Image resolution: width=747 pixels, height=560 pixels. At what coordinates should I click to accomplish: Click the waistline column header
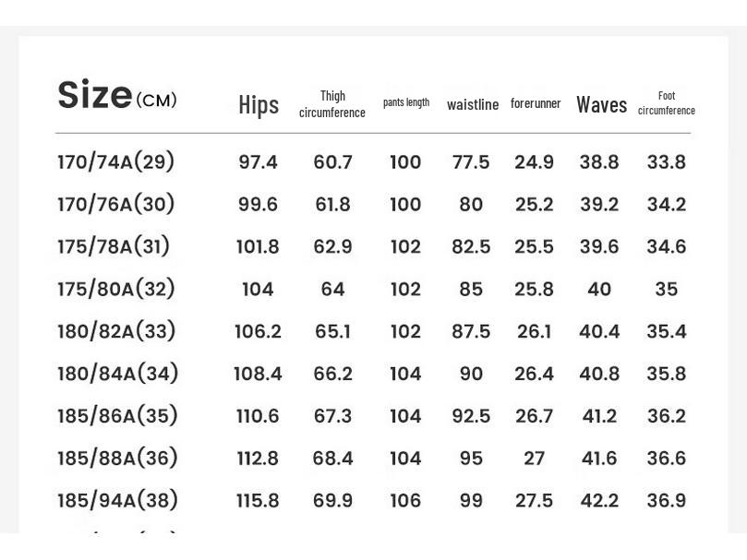(x=473, y=104)
